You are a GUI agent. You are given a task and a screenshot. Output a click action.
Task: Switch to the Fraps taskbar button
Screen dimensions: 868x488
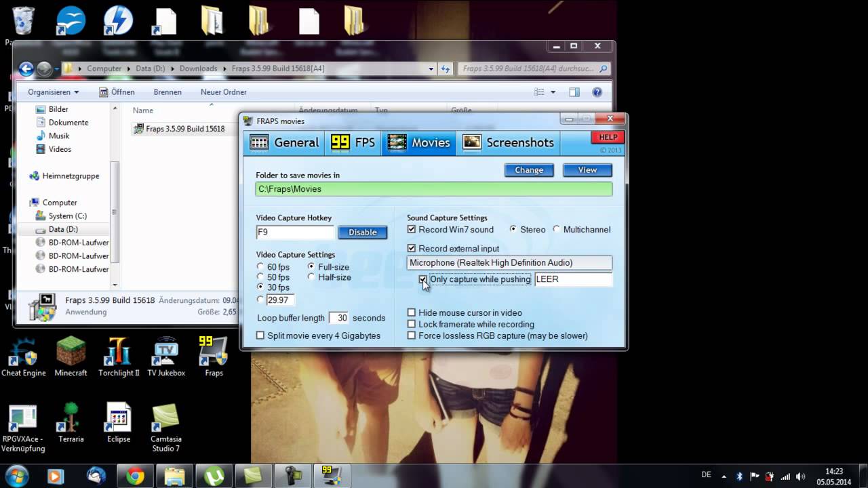click(332, 476)
